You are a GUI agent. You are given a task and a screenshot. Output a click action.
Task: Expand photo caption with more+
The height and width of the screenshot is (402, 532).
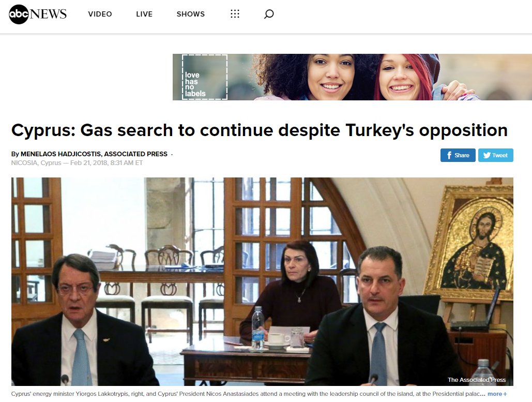(497, 394)
